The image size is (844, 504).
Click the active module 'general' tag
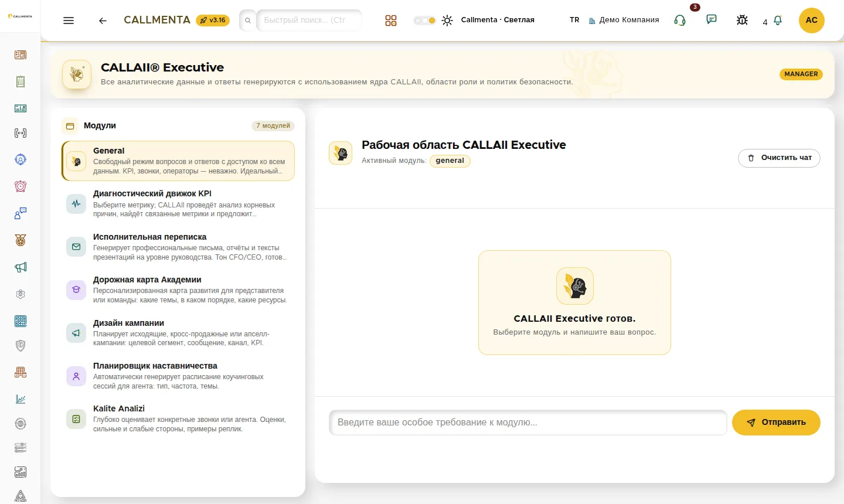click(x=450, y=161)
